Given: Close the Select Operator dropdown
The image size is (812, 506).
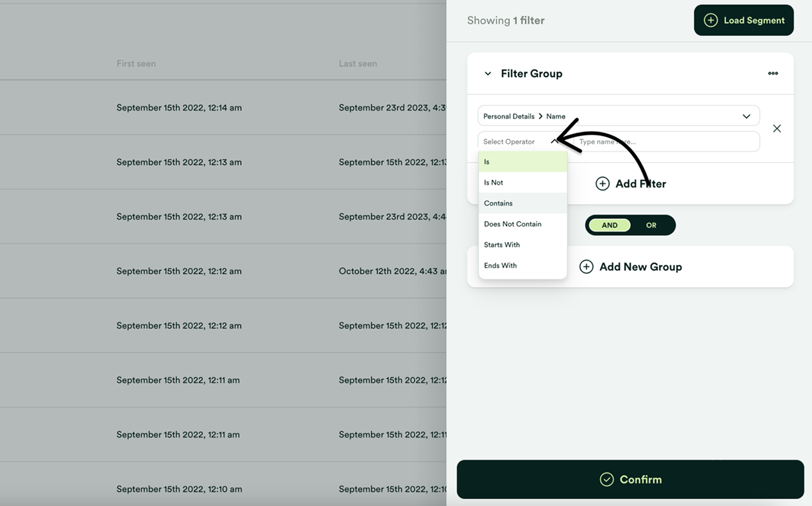Looking at the screenshot, I should click(x=555, y=141).
